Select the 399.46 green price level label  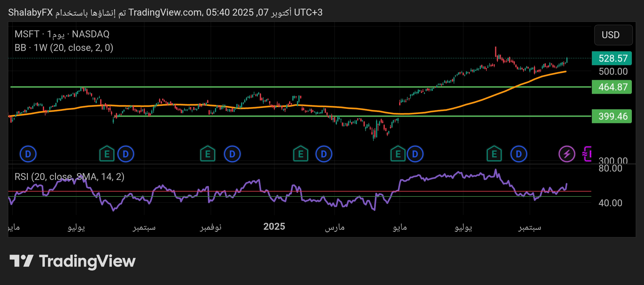point(612,116)
